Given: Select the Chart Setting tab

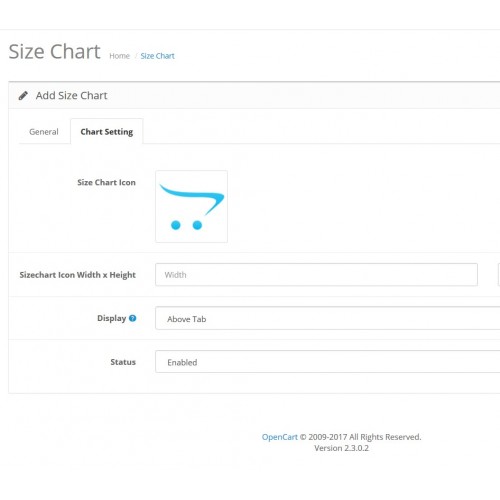Looking at the screenshot, I should tap(107, 132).
